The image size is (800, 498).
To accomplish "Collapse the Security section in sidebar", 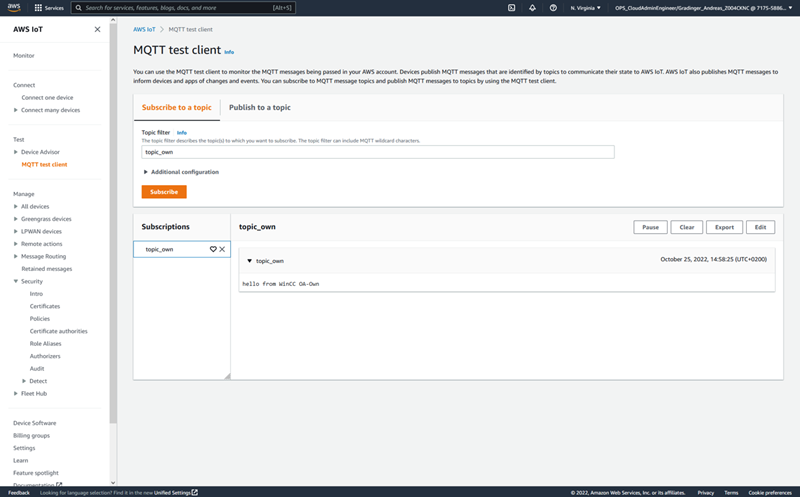I will pos(16,281).
